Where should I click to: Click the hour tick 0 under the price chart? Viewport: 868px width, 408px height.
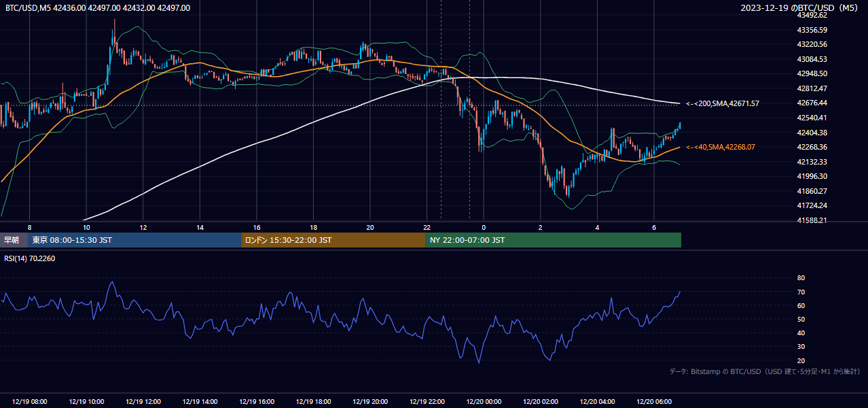(484, 227)
